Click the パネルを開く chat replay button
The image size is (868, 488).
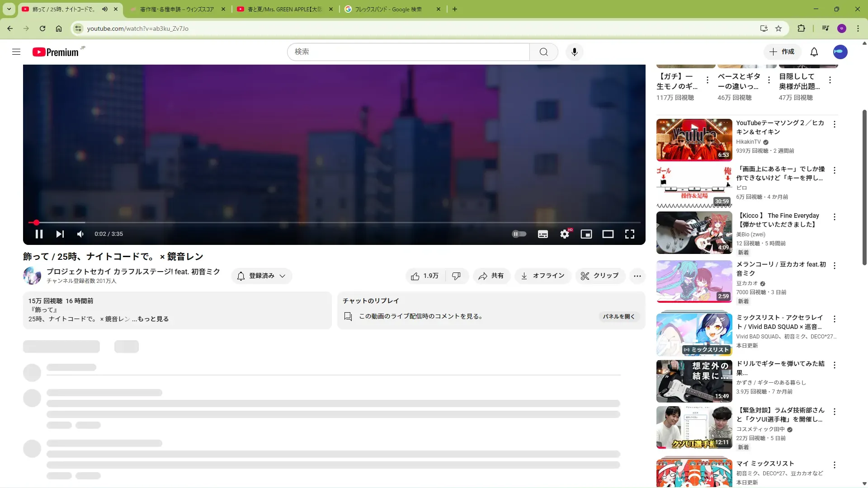619,317
